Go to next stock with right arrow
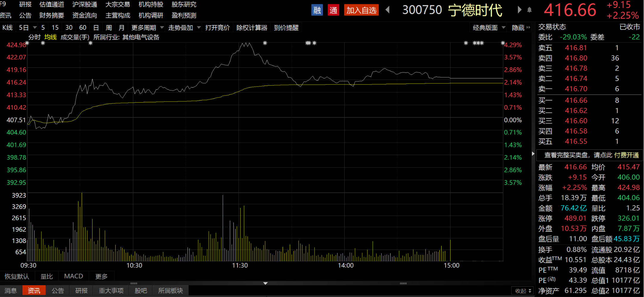This screenshot has width=644, height=297. pos(520,10)
